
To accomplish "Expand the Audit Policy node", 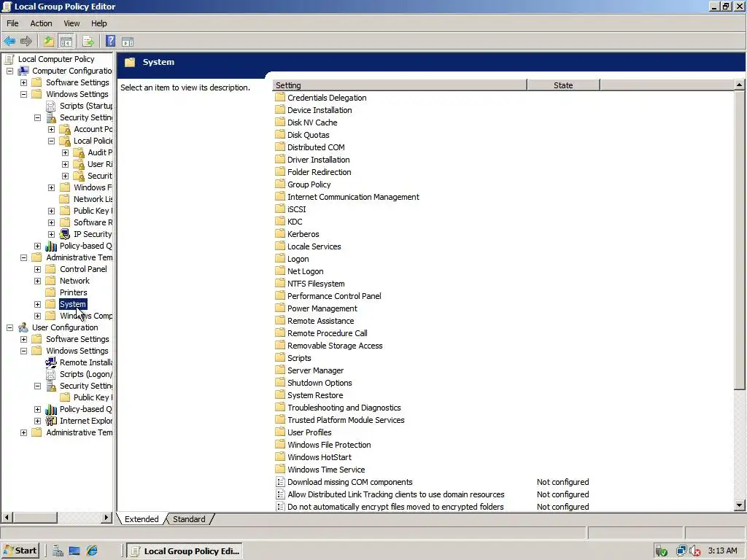I will 65,152.
